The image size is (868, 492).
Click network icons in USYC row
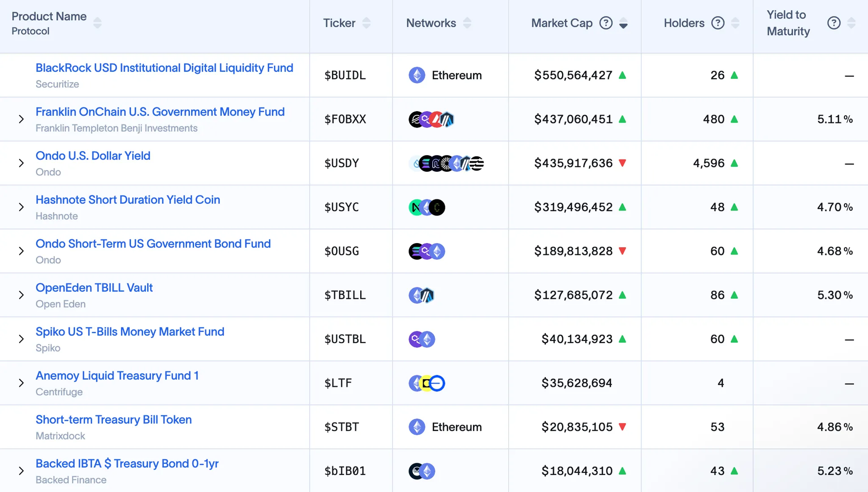427,207
